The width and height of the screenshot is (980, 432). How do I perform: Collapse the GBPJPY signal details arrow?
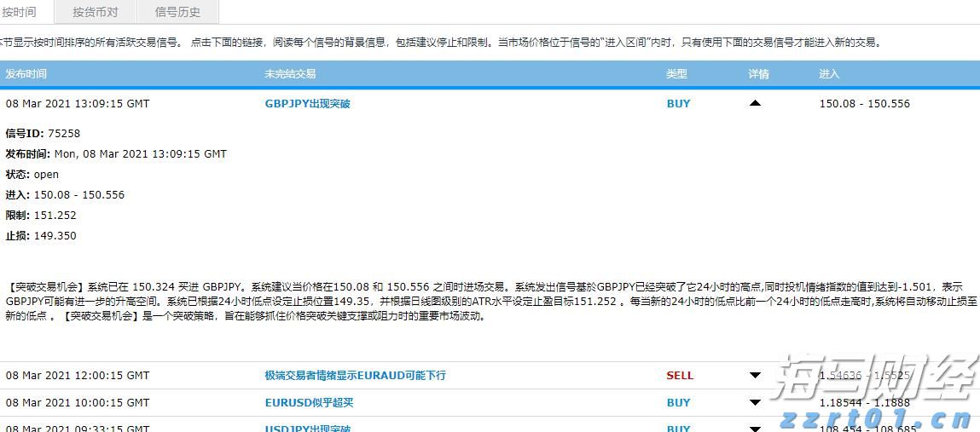[x=755, y=103]
